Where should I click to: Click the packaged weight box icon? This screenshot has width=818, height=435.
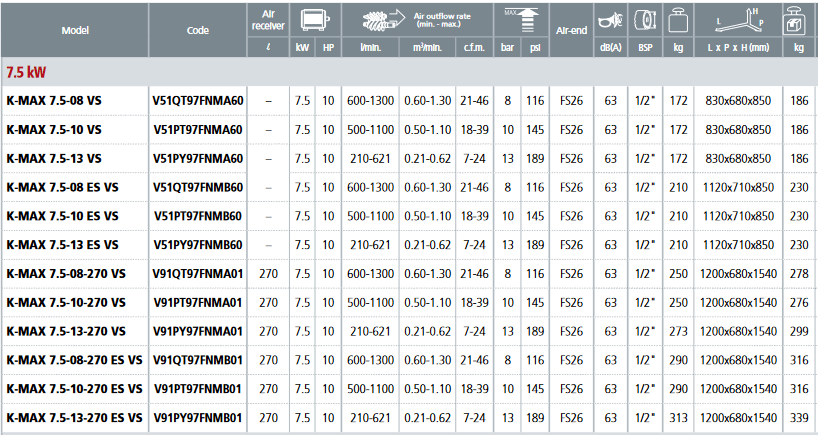(795, 21)
